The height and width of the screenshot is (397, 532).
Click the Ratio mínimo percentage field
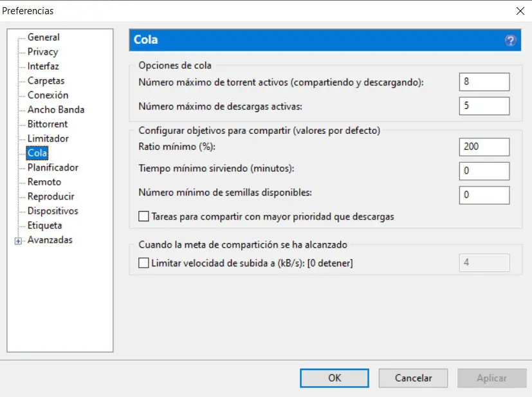point(484,147)
